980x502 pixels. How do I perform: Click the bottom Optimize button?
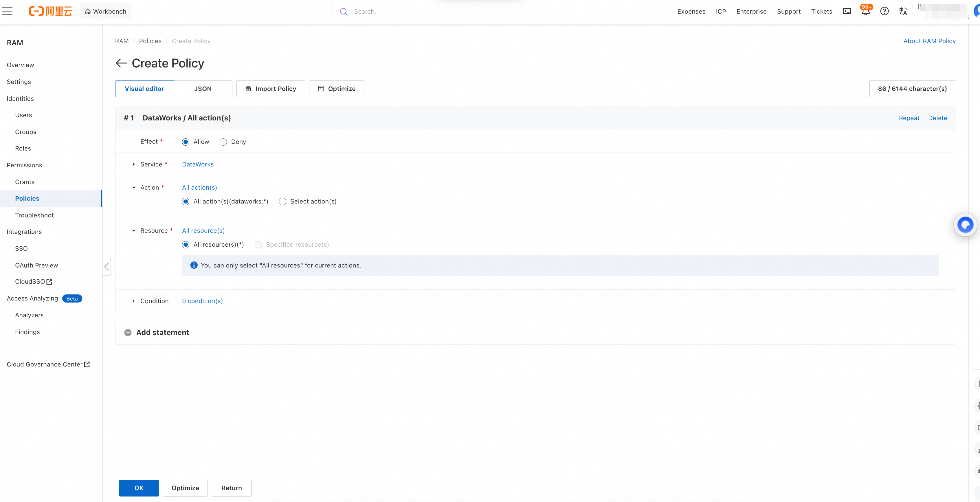point(185,488)
